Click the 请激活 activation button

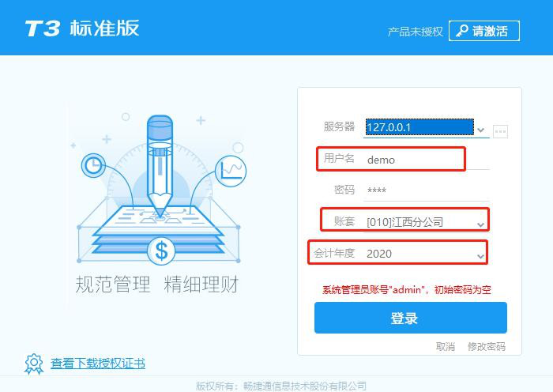(483, 31)
